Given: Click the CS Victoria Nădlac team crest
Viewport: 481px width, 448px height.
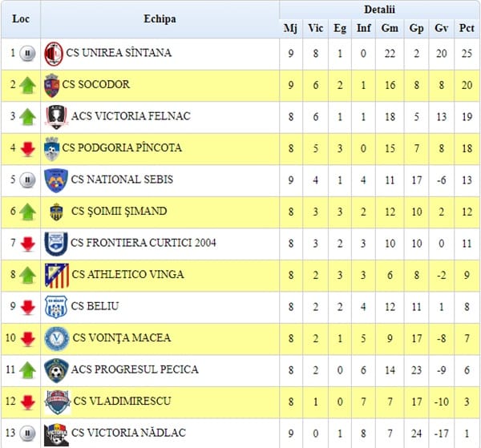Looking at the screenshot, I should [56, 434].
